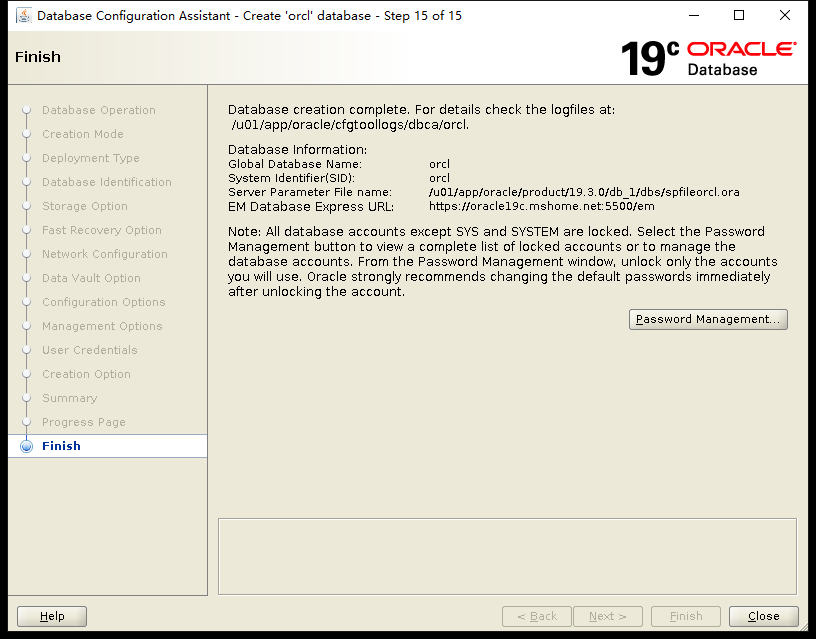Select the Database Identification step

[107, 182]
